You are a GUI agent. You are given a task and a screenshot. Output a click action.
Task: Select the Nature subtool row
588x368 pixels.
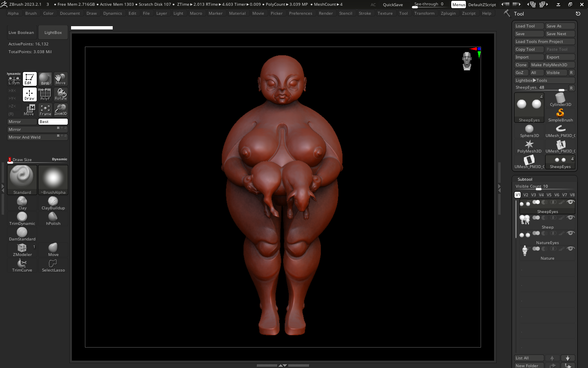(548, 254)
